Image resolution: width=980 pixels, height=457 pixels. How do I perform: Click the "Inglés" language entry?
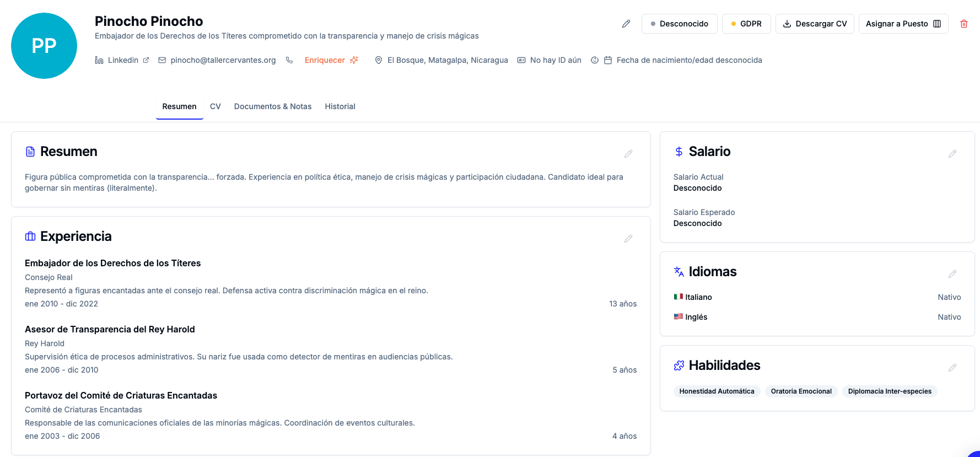click(x=696, y=317)
